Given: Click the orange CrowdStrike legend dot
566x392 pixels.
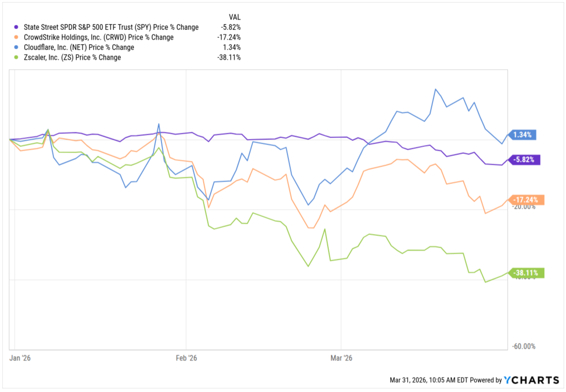Looking at the screenshot, I should coord(16,37).
